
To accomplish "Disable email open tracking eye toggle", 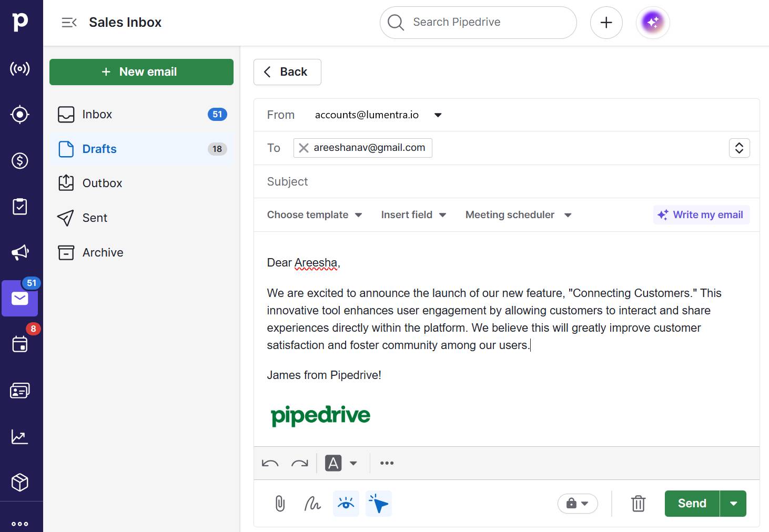I will (x=346, y=503).
